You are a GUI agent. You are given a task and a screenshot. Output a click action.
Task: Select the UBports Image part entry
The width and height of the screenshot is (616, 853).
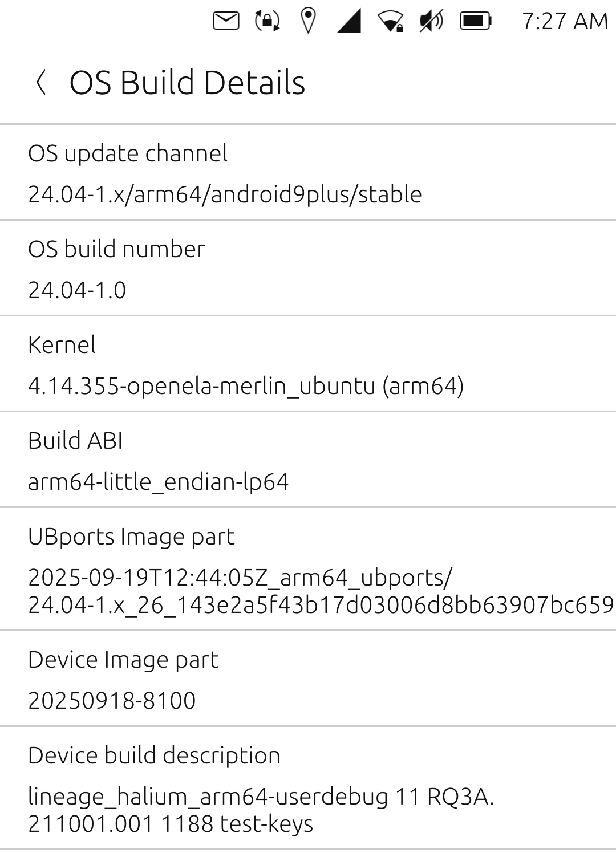coord(308,569)
